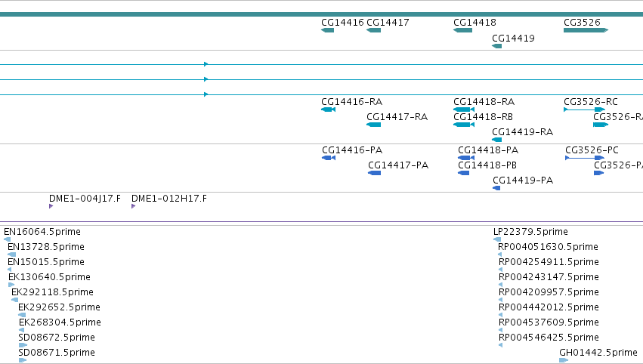Click transcript CG14418-RB
The height and width of the screenshot is (364, 643).
464,125
